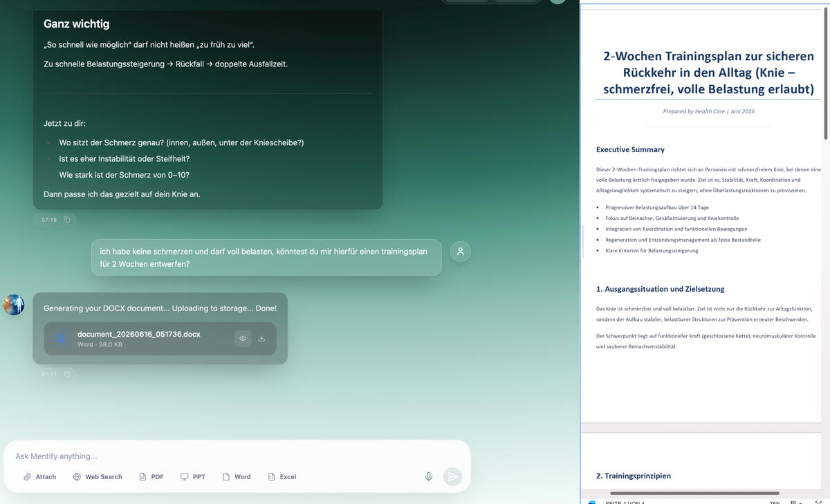830x504 pixels.
Task: Click the Word file icon on the attachment card
Action: [61, 339]
